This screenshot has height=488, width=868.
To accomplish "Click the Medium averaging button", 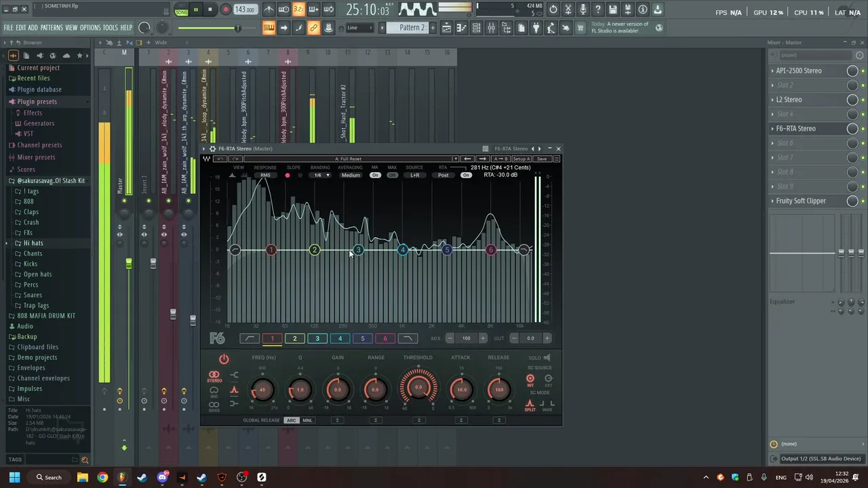I will pos(351,175).
